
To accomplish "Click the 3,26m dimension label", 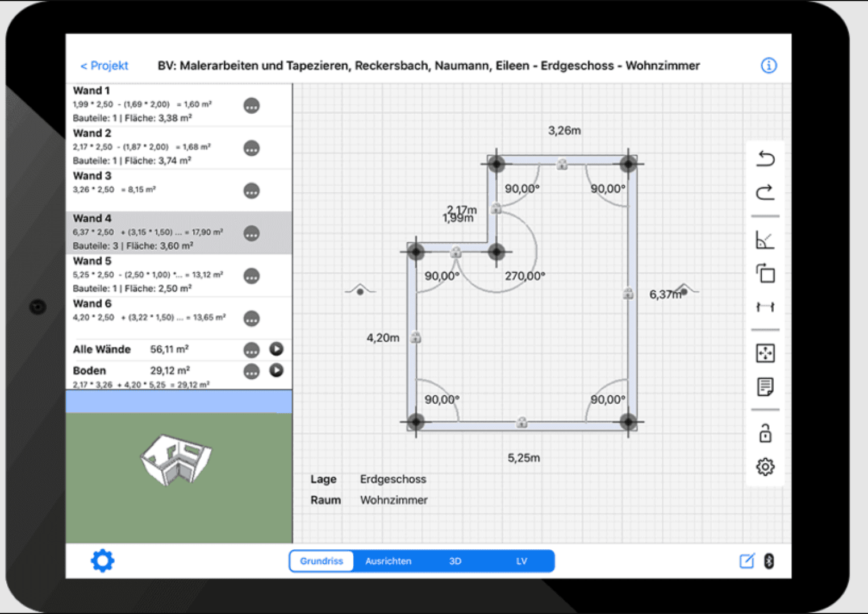I will [564, 130].
